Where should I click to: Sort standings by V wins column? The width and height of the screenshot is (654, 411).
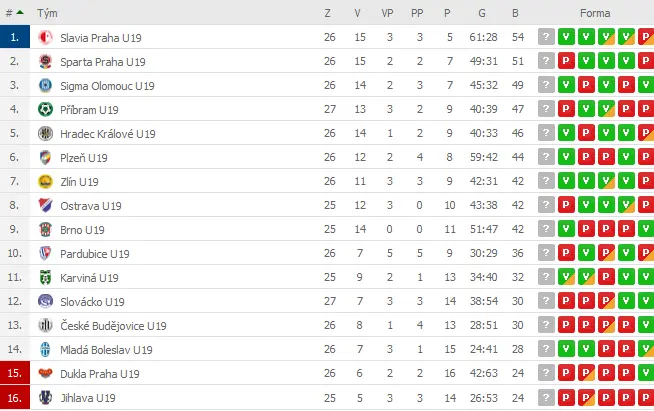(x=357, y=13)
